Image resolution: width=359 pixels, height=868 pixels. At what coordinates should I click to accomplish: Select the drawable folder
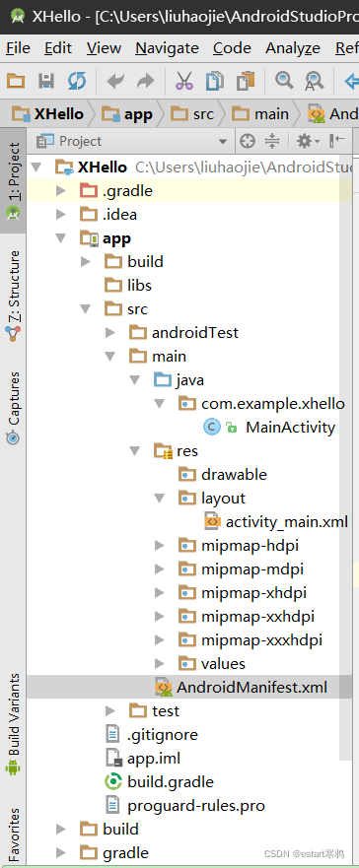point(234,475)
